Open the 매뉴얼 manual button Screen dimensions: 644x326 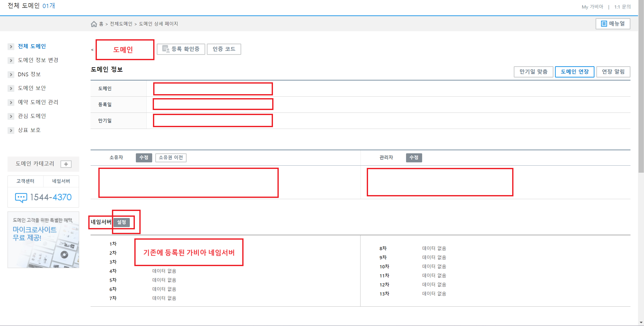point(613,24)
